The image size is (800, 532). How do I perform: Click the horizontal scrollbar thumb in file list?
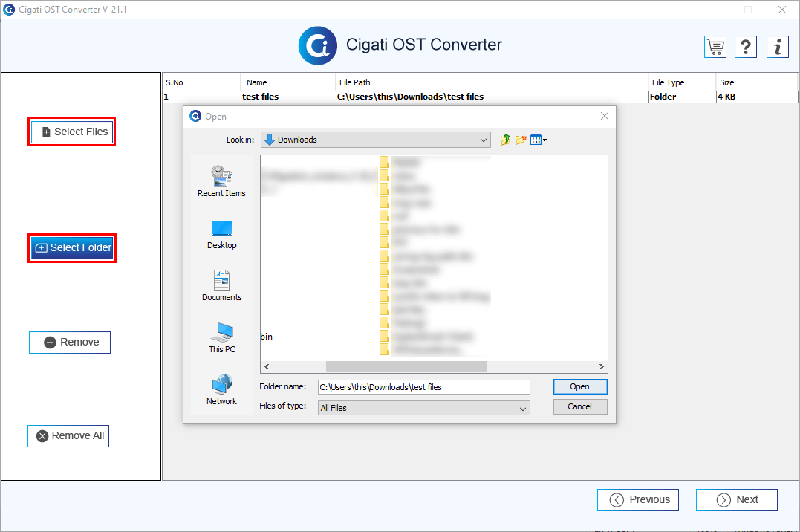click(406, 366)
